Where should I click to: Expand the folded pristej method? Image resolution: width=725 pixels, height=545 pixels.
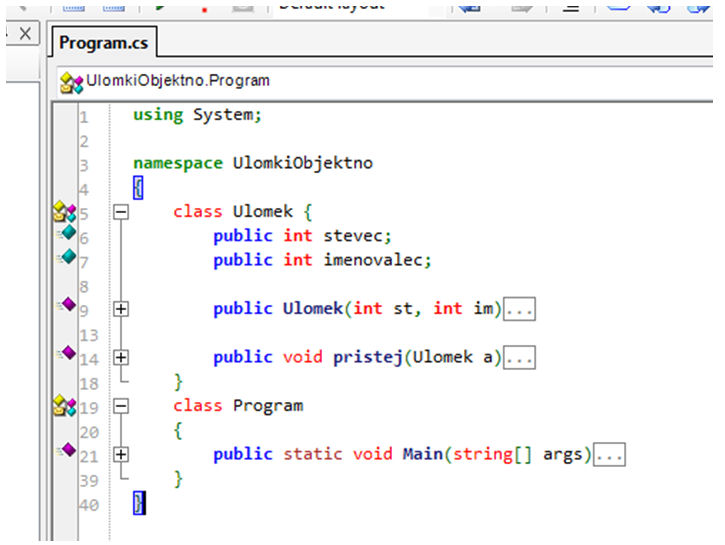point(121,357)
